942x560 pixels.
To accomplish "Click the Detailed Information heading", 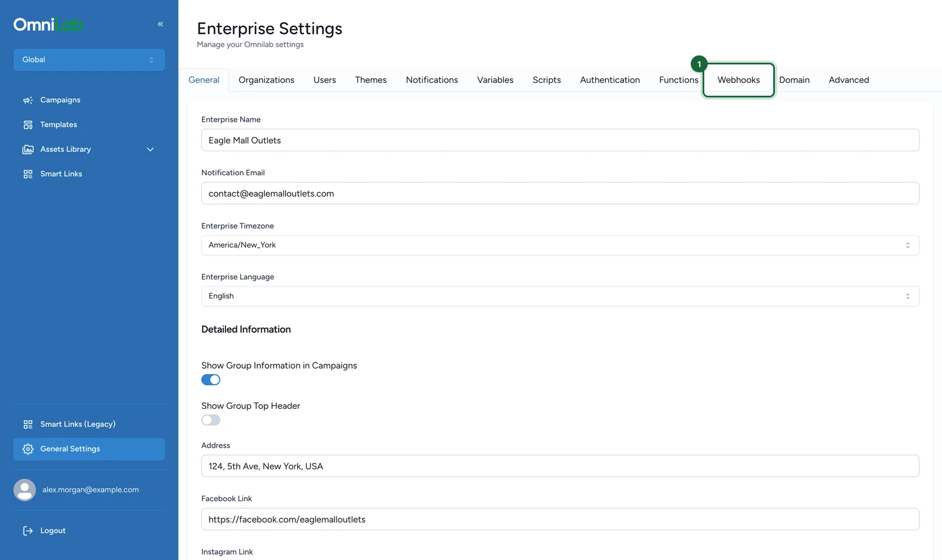I will pos(246,329).
